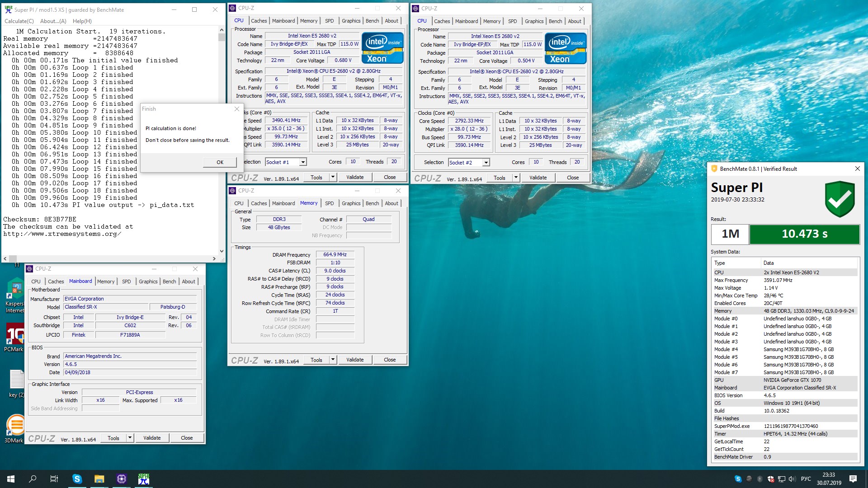Screen dimensions: 868x488
Task: Switch to Super PI via taskbar icon
Action: click(x=144, y=479)
